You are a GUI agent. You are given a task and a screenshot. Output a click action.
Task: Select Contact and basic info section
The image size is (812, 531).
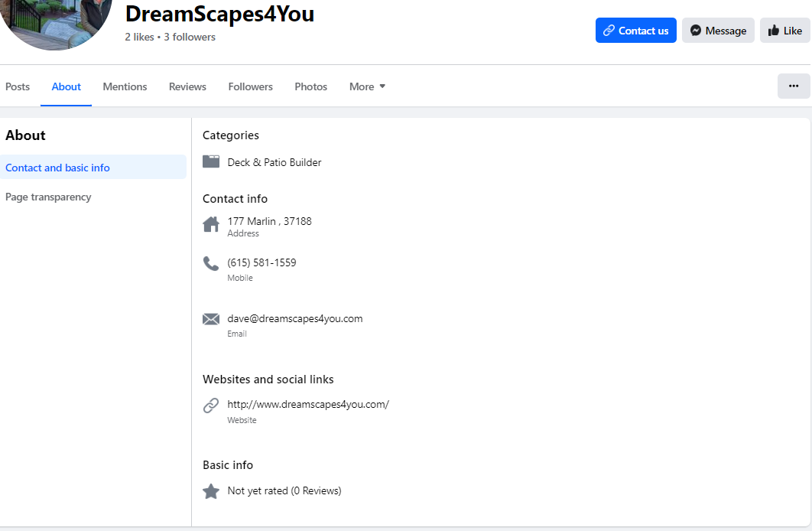tap(93, 168)
